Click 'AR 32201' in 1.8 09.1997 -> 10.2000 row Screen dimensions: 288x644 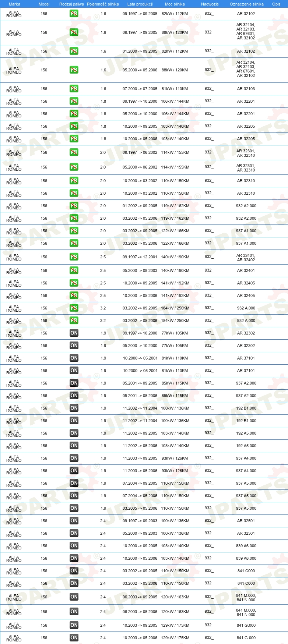click(246, 101)
